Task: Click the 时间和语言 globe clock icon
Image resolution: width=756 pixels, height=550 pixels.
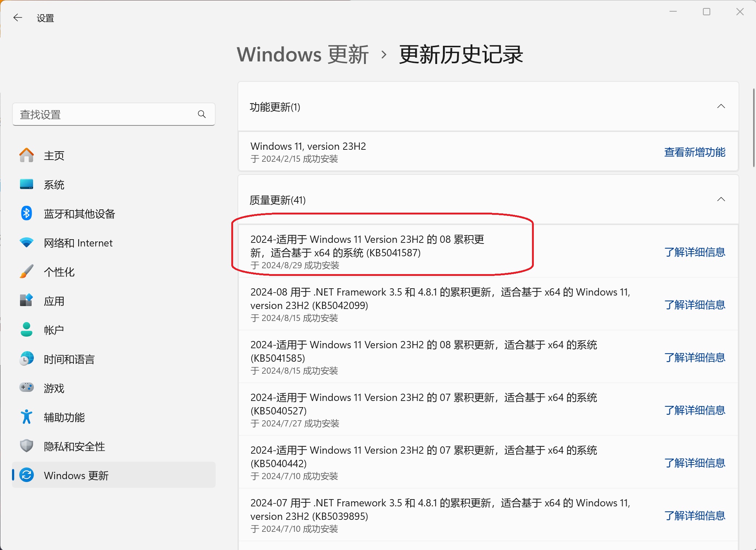Action: [x=26, y=359]
